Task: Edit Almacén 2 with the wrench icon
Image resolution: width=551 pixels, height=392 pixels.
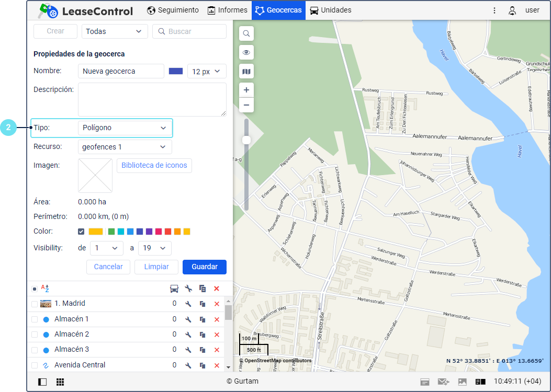Action: tap(188, 335)
